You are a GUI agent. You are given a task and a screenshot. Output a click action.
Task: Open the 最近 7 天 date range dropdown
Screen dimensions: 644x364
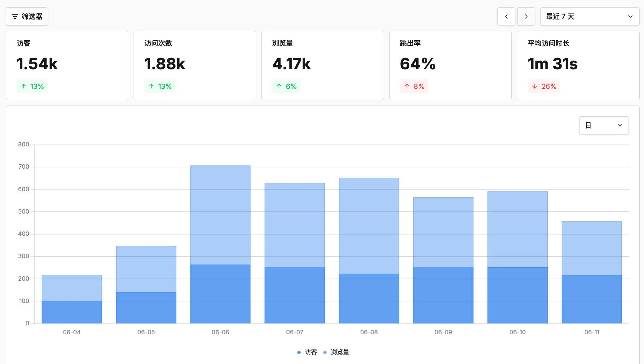tap(590, 16)
